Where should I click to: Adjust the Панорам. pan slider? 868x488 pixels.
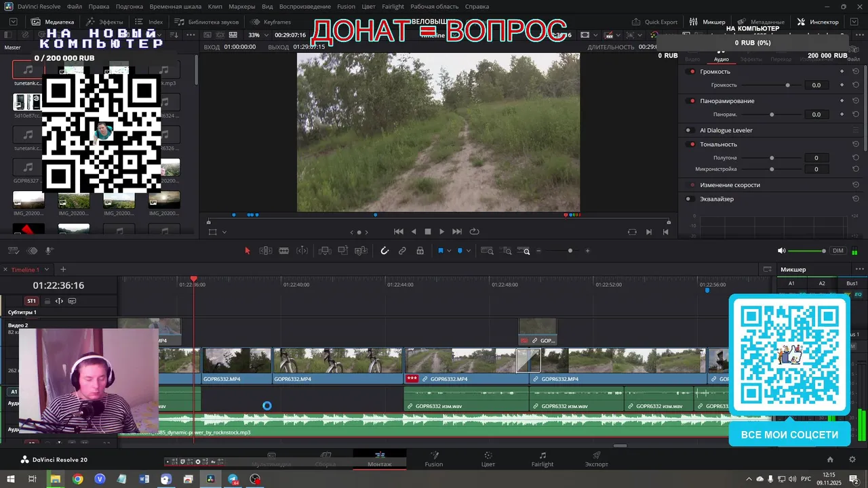(772, 115)
